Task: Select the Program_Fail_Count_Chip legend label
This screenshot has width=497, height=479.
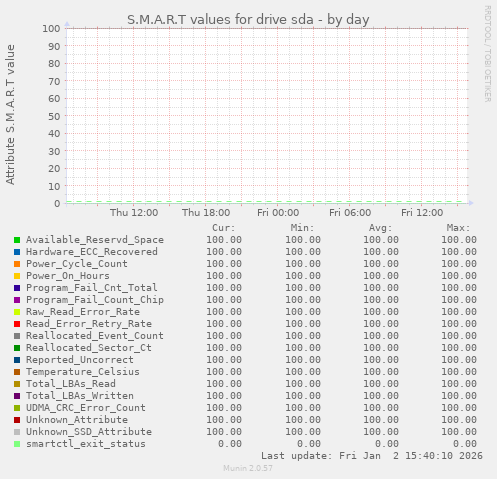Action: [95, 300]
